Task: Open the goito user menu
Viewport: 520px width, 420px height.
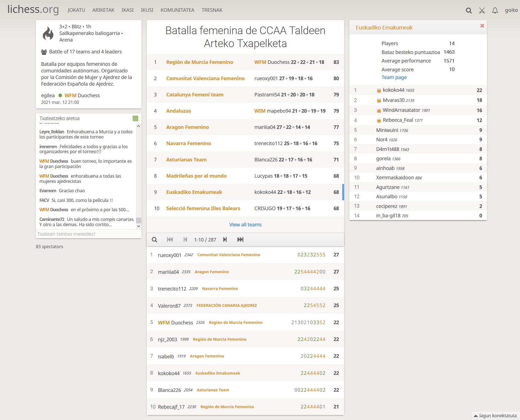Action: 511,10
